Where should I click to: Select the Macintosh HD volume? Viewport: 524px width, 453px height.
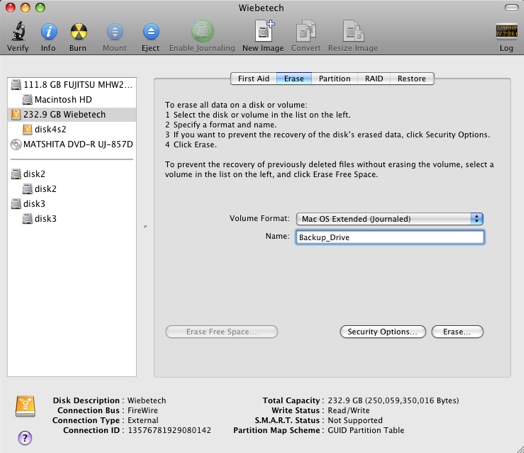click(72, 100)
